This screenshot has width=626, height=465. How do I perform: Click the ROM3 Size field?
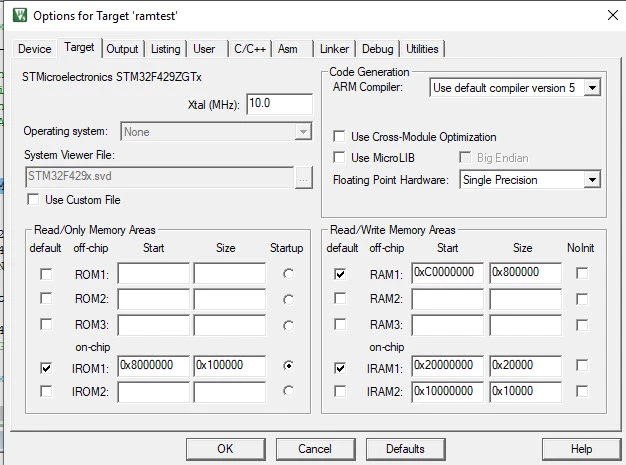coord(230,325)
